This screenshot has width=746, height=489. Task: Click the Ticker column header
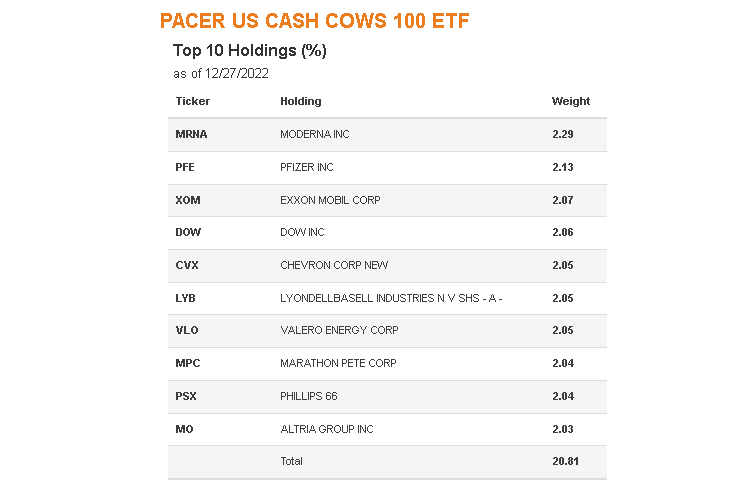pyautogui.click(x=193, y=101)
